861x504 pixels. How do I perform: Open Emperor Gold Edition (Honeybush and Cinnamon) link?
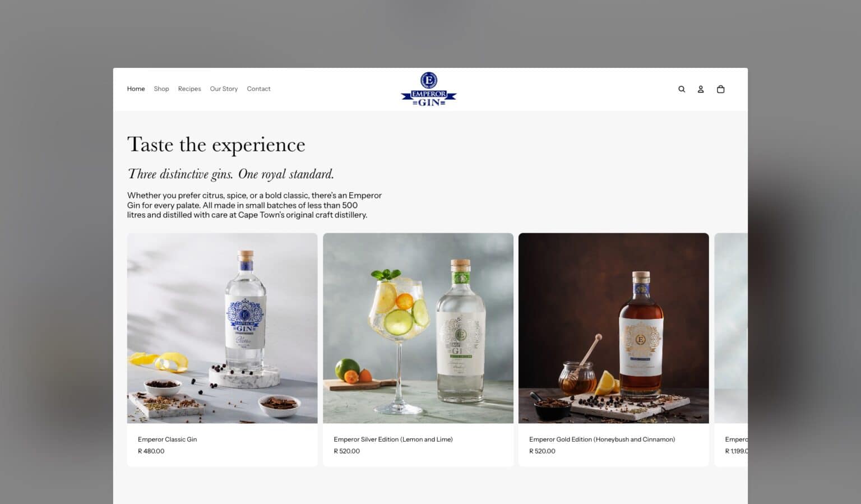tap(602, 440)
